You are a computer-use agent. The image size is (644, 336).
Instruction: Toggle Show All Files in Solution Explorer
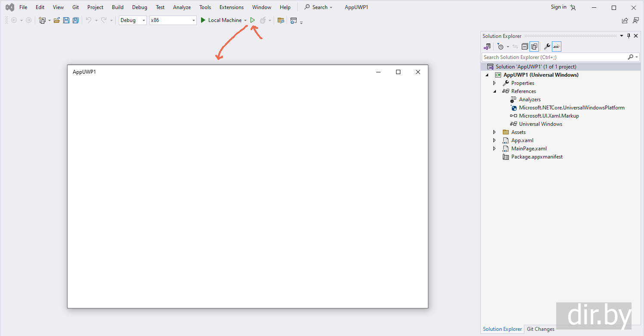[x=534, y=47]
